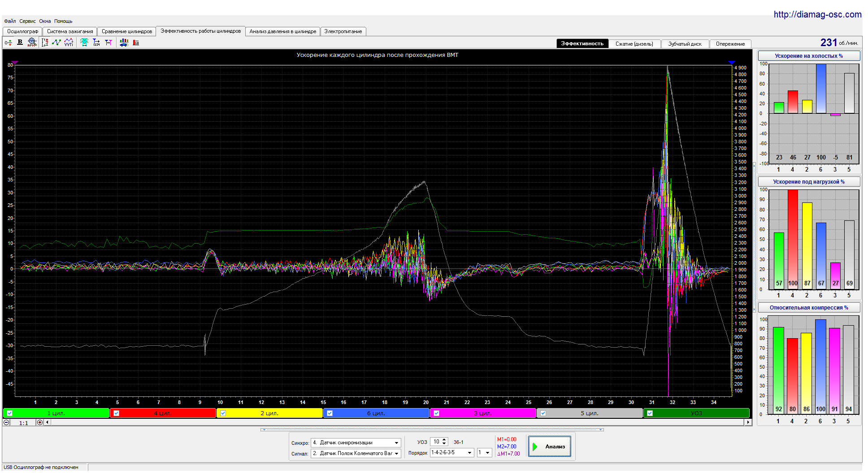Click the left scroll arrow under the graph
The width and height of the screenshot is (868, 473).
point(48,422)
